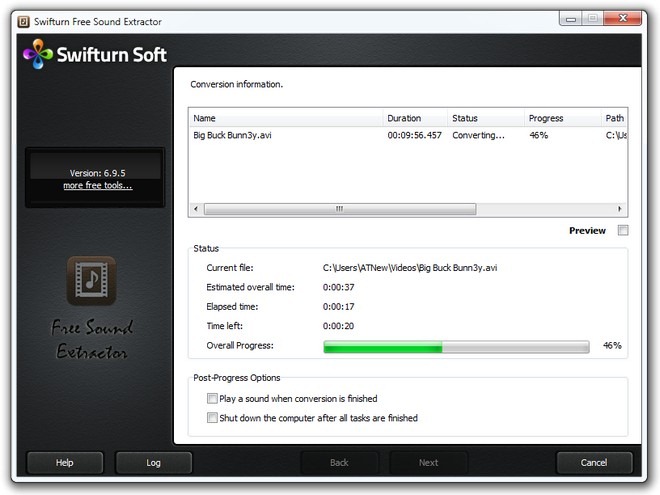Click the duration value 00:09:56.457

(415, 135)
